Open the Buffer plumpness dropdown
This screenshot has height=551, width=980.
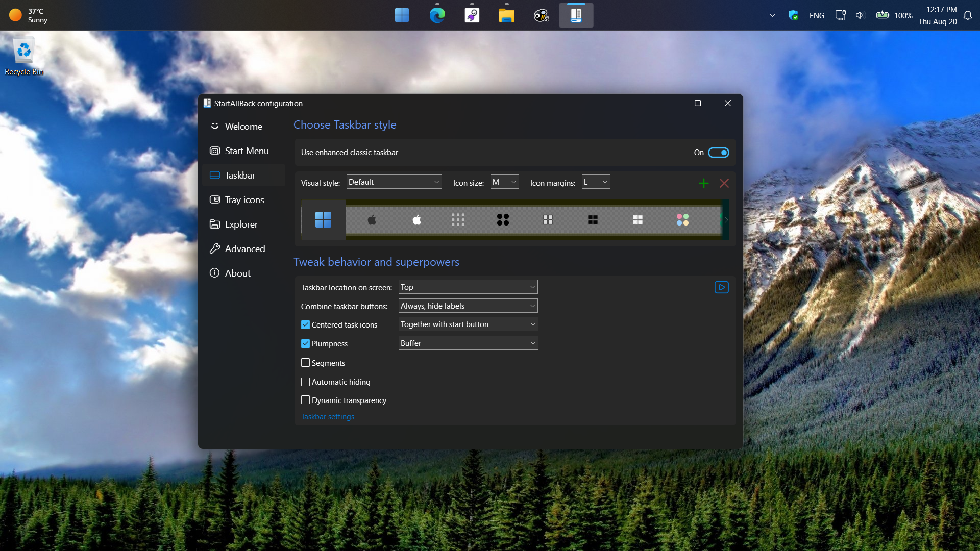[x=468, y=343]
